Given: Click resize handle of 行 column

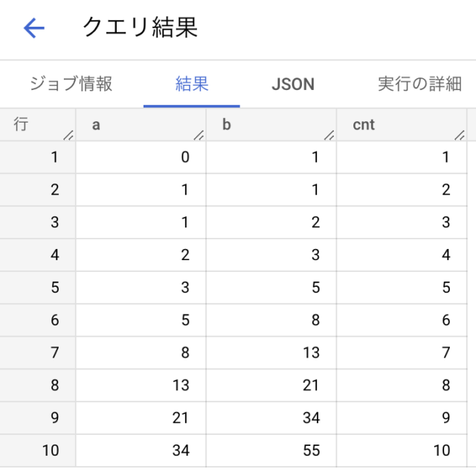Looking at the screenshot, I should pos(68,135).
